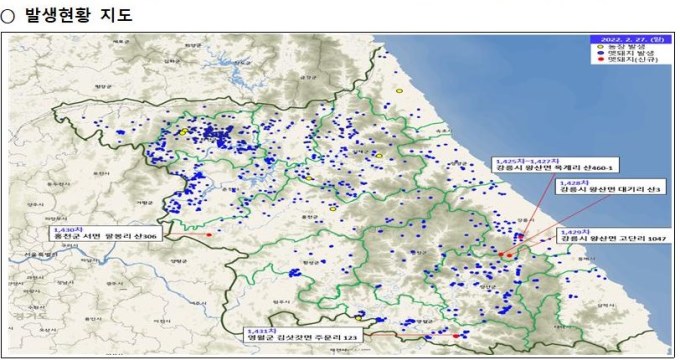Viewport: 680px width, 360px height.
Task: Click the dense blue dot cluster near Hoengseong
Action: pyautogui.click(x=295, y=272)
